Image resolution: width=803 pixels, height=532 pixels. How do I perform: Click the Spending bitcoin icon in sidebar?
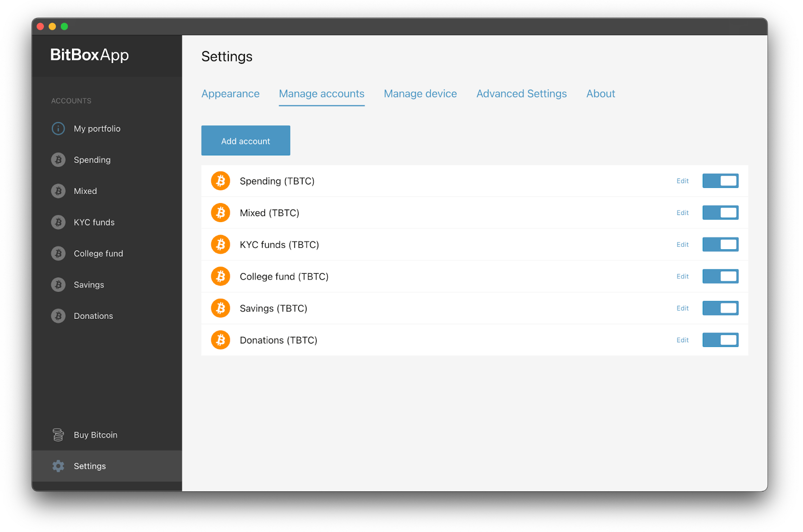[58, 160]
